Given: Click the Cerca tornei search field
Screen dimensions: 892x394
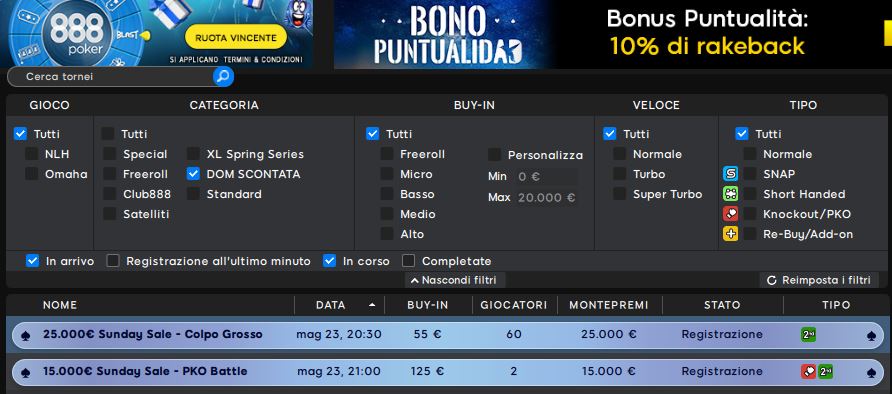Looking at the screenshot, I should [111, 76].
